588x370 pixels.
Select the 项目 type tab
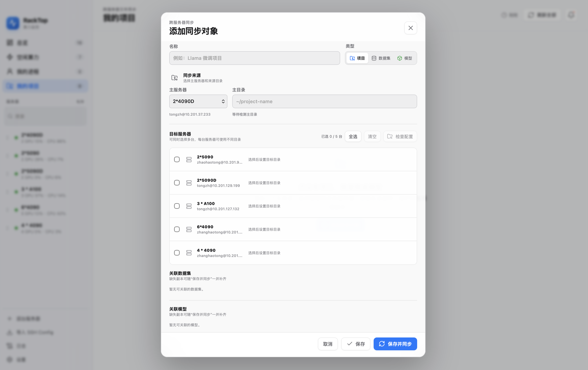[x=357, y=58]
